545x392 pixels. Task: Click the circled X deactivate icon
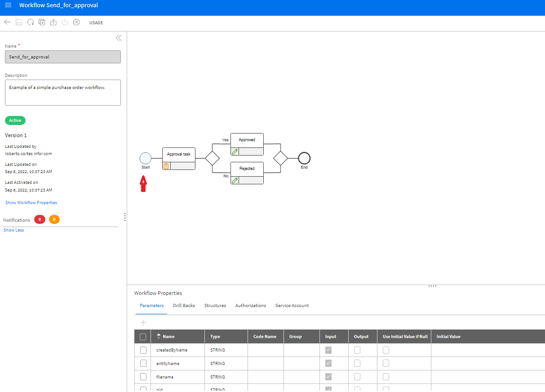pyautogui.click(x=76, y=22)
